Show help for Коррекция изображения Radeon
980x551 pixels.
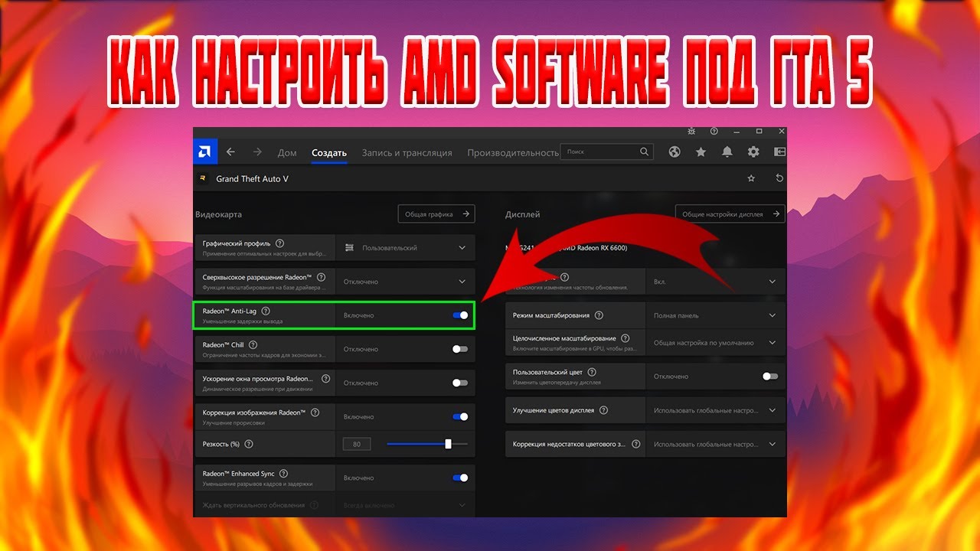pyautogui.click(x=315, y=412)
